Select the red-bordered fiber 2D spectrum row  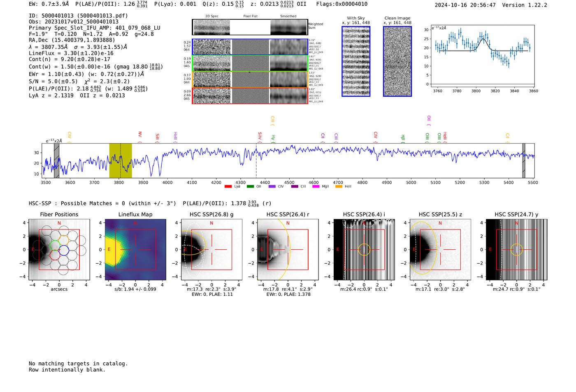click(250, 95)
